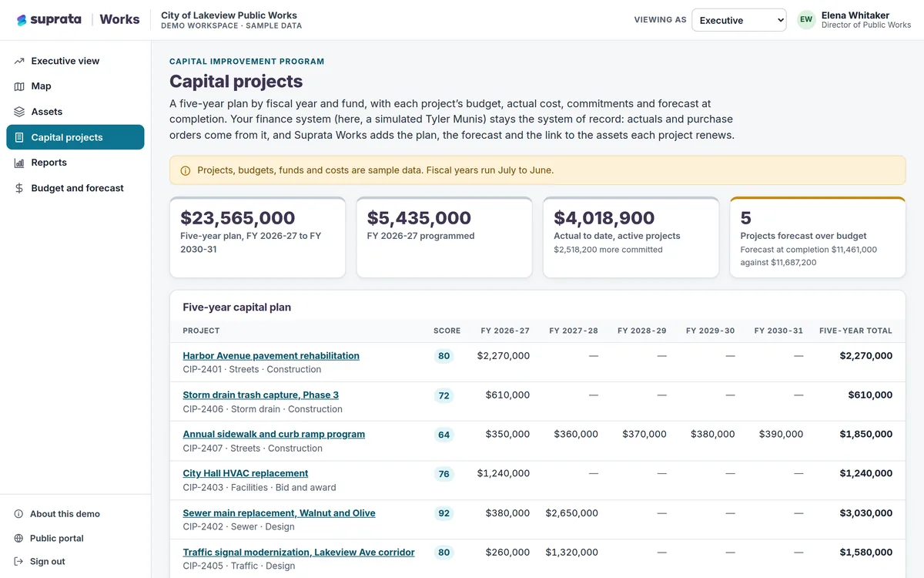Viewport: 924px width, 578px height.
Task: Click score badge 64 for sidewalk program
Action: (444, 435)
